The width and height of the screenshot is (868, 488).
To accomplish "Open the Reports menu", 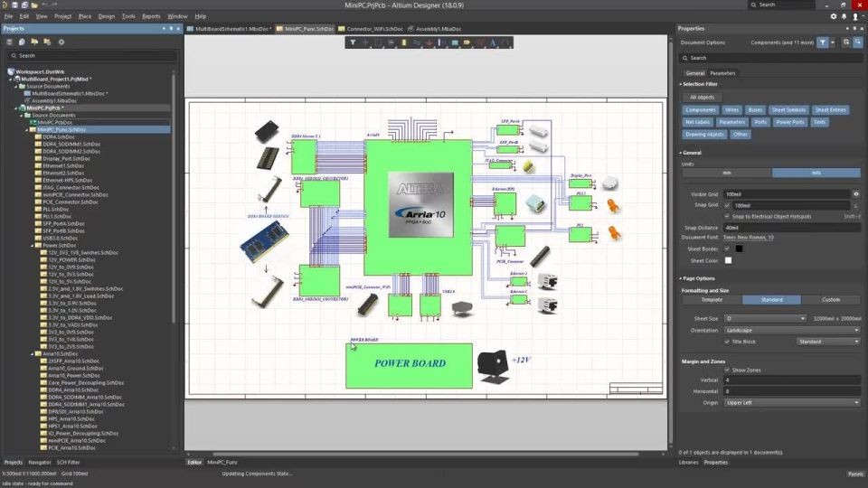I will tap(151, 16).
